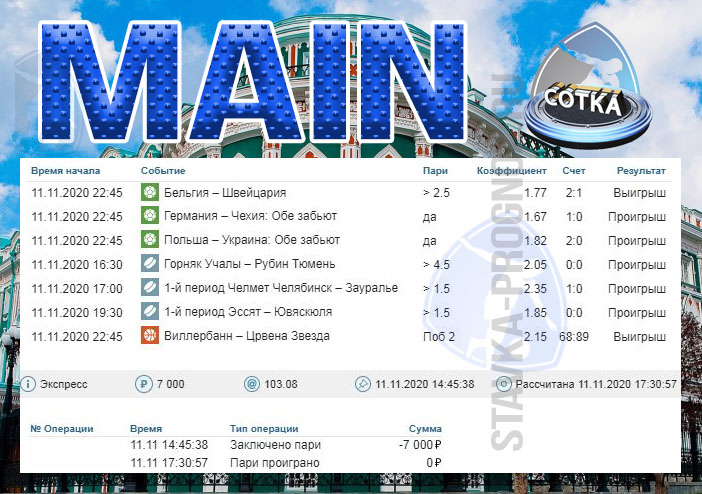Click the Результат column header
702x494 pixels.
click(641, 171)
